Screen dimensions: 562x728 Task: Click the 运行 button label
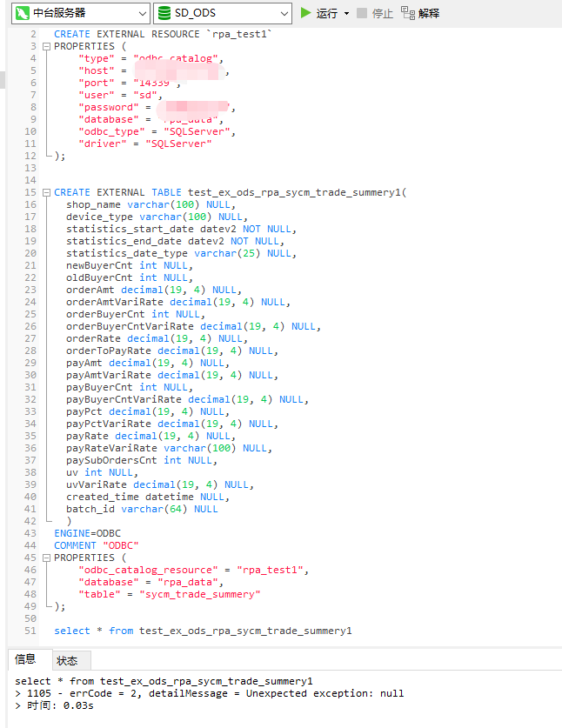327,13
